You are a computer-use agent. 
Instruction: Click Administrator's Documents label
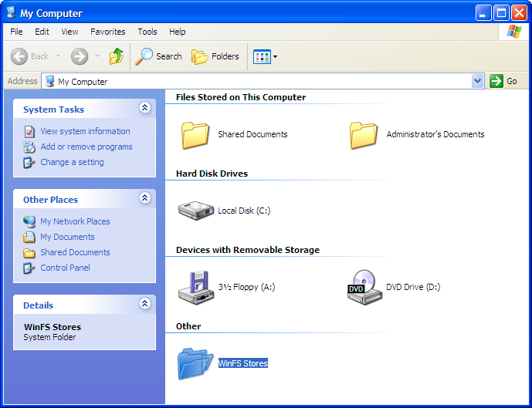[x=435, y=134]
